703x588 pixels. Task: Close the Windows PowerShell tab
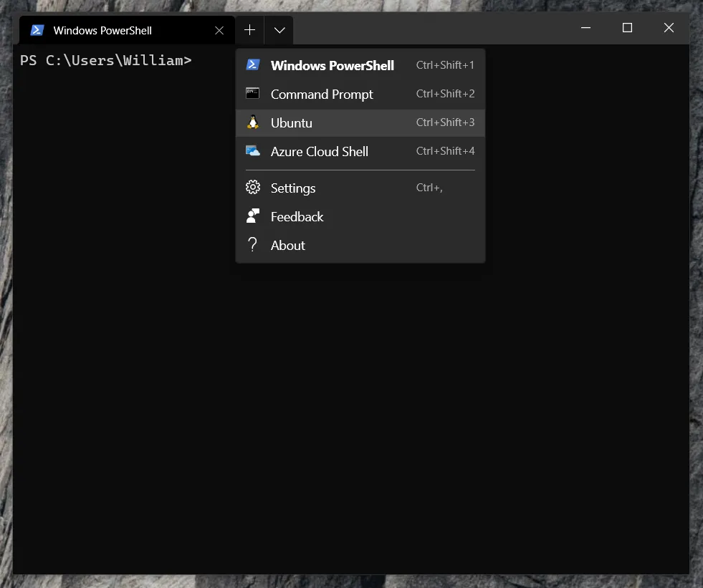click(219, 30)
